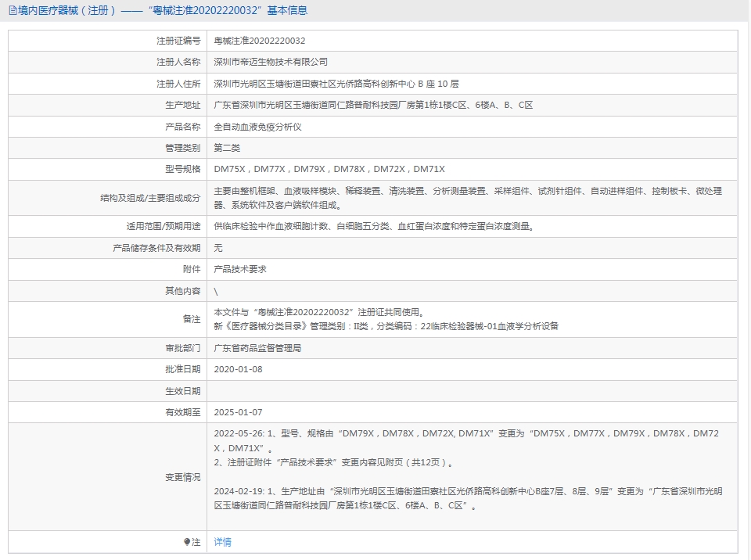Select the structure description starting 主要由整机框架
Viewport: 751px width, 560px height.
tap(468, 198)
